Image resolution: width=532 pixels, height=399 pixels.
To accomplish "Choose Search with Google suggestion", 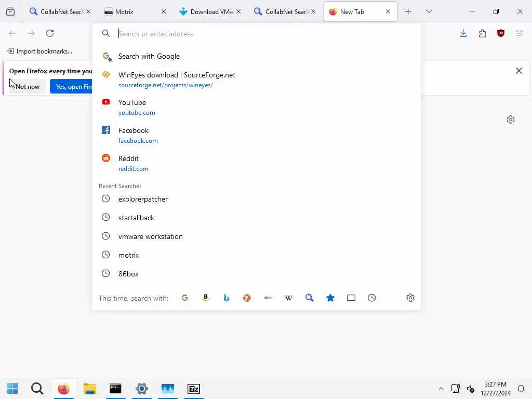I will 257,56.
